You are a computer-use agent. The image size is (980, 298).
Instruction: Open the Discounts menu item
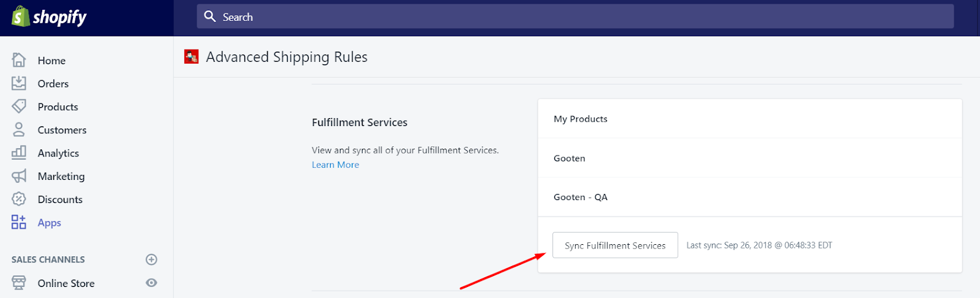(60, 199)
